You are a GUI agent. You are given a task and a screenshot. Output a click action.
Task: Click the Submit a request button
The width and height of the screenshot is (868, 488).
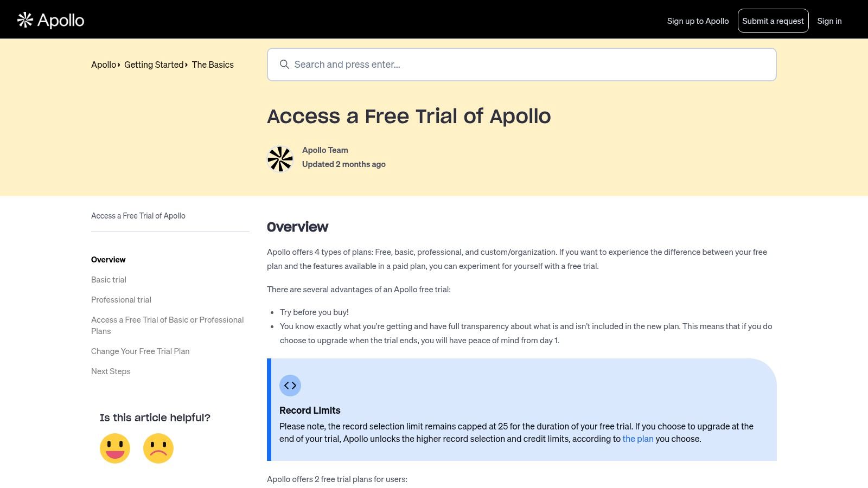tap(773, 21)
